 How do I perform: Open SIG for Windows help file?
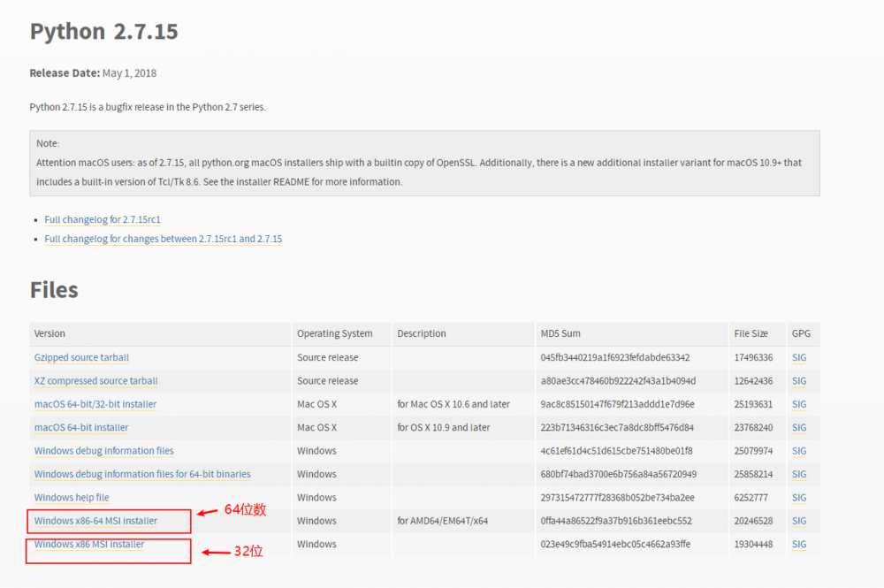799,497
